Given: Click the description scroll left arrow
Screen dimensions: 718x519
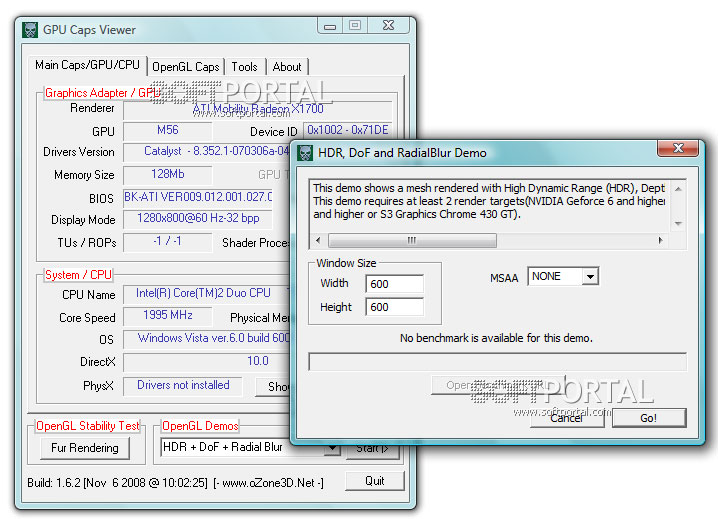Looking at the screenshot, I should [318, 240].
